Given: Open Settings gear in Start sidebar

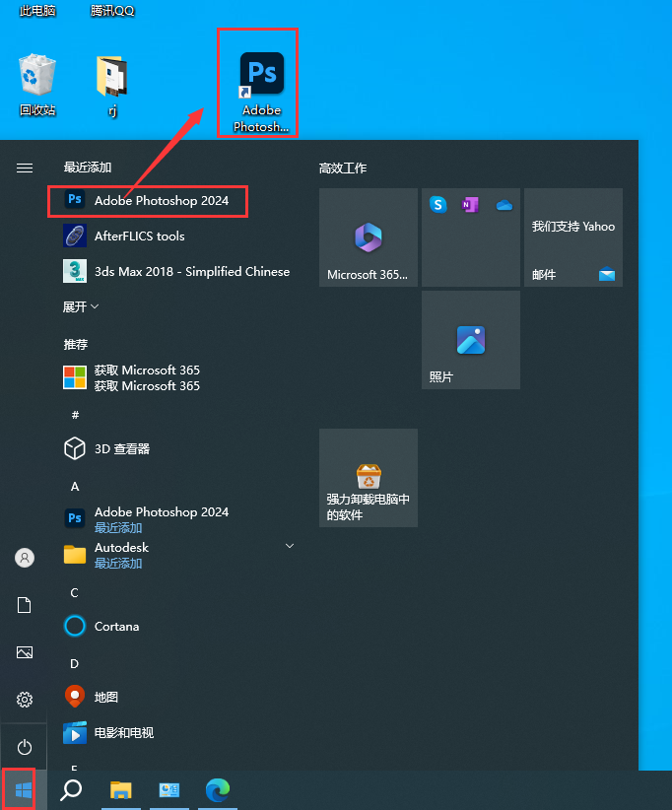Looking at the screenshot, I should 25,700.
